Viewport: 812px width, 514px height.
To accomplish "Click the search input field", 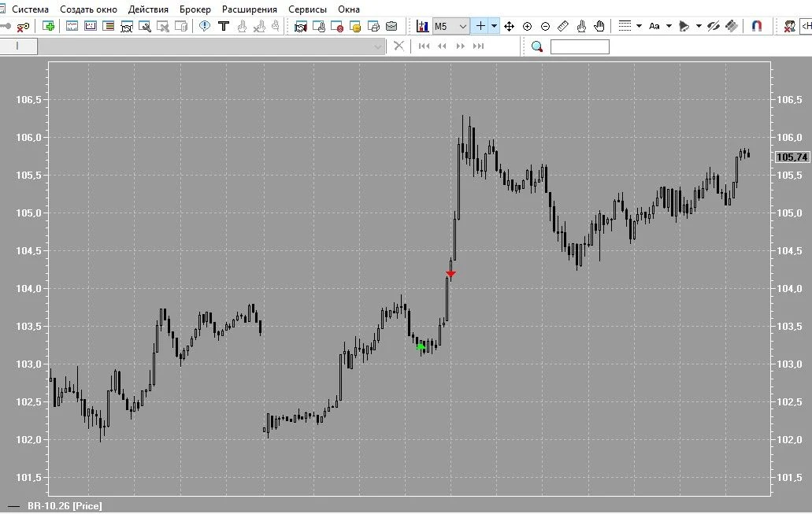I will (580, 46).
